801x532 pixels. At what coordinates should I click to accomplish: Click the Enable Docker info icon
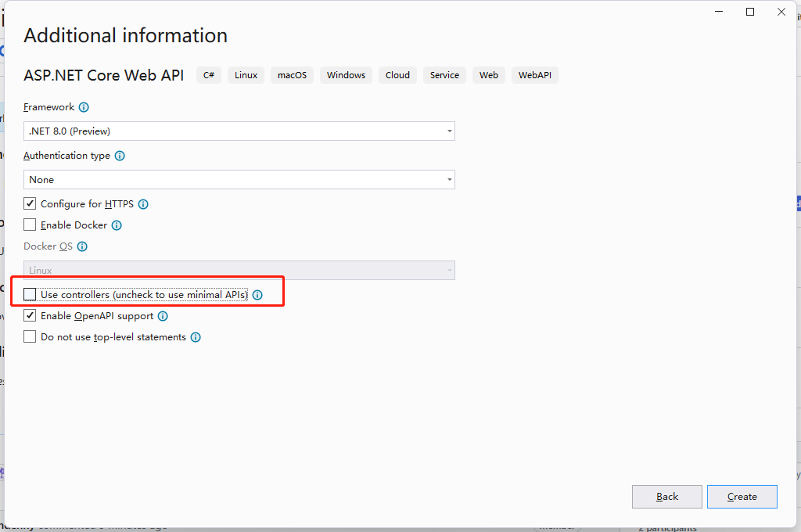[117, 225]
